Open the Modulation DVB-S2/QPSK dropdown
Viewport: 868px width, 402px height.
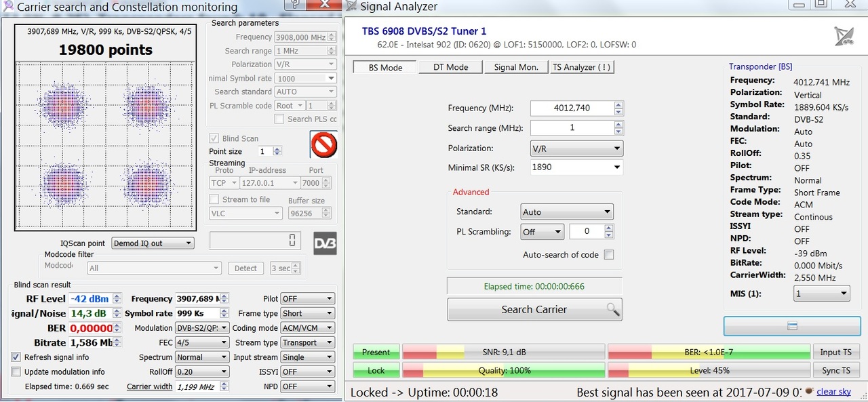click(201, 327)
